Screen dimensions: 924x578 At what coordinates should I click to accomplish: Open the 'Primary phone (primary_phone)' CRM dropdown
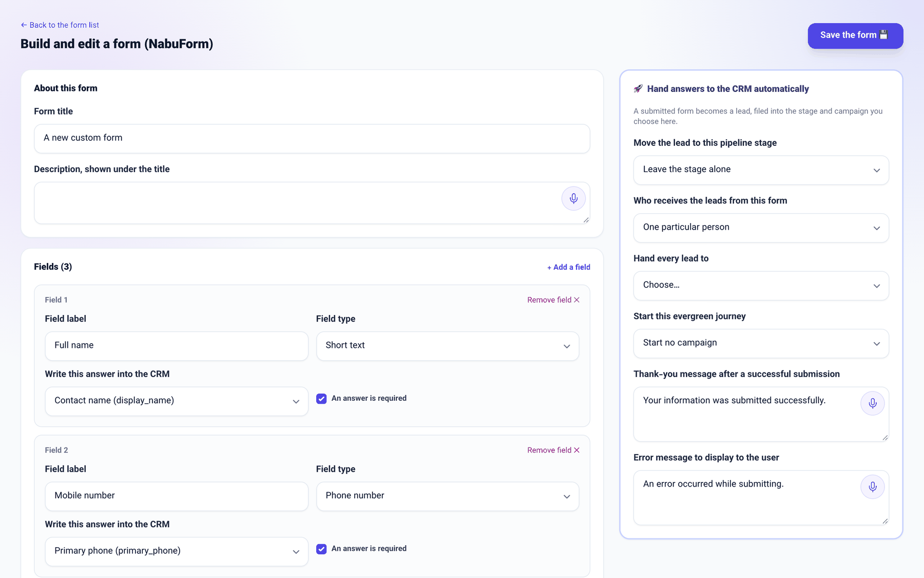coord(177,551)
